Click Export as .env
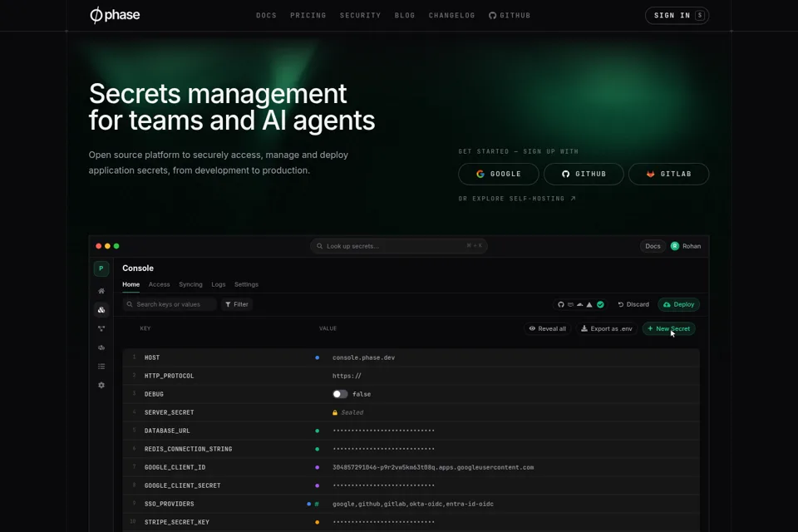Screen dimensions: 798x532 coord(607,329)
